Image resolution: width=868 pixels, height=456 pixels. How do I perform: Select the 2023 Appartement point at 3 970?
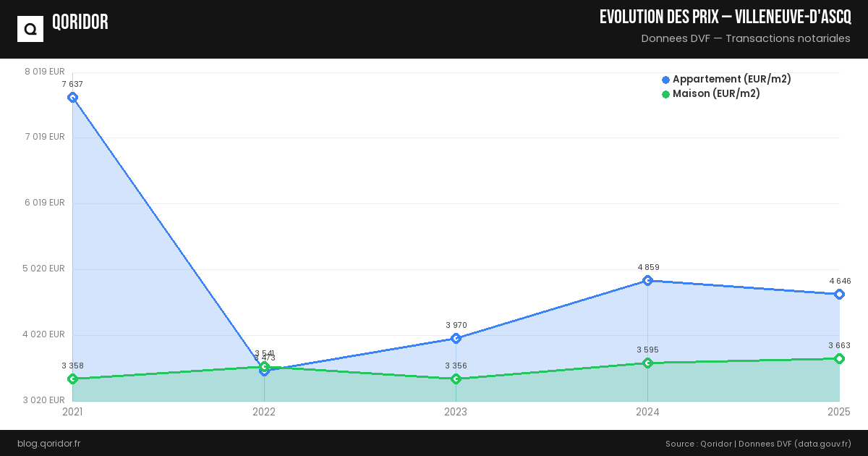point(456,339)
